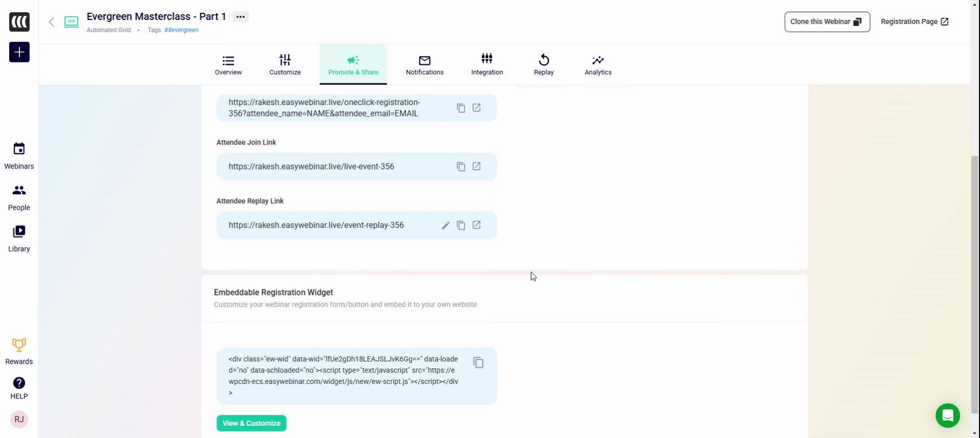Screen dimensions: 980x438
Task: Switch to the Notifications tab
Action: (x=425, y=65)
